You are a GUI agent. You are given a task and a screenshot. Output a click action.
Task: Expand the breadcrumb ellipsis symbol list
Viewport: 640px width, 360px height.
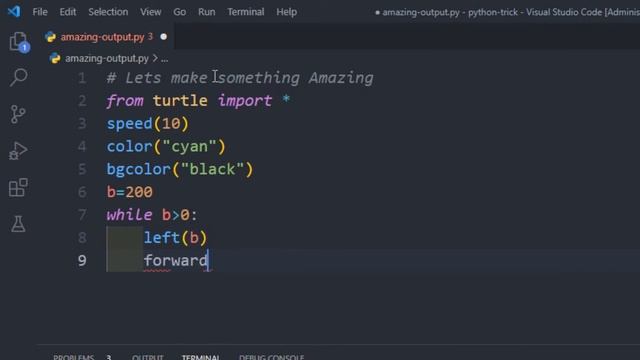pos(164,59)
